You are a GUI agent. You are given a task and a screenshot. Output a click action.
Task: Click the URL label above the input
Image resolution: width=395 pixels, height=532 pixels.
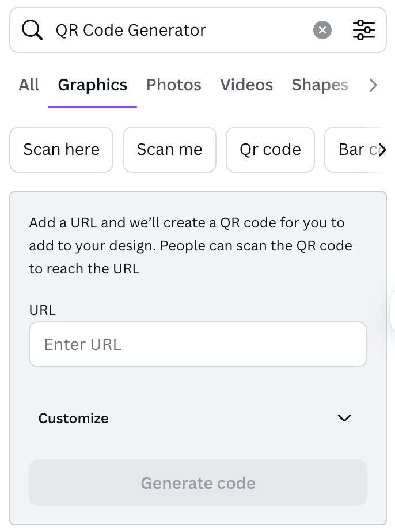43,310
